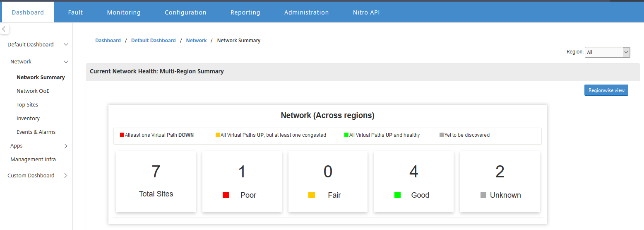Expand the Apps section arrow

click(66, 146)
